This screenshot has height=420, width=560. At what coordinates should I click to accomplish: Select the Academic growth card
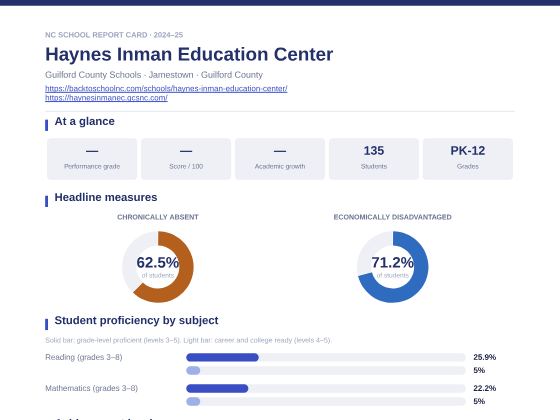(280, 159)
